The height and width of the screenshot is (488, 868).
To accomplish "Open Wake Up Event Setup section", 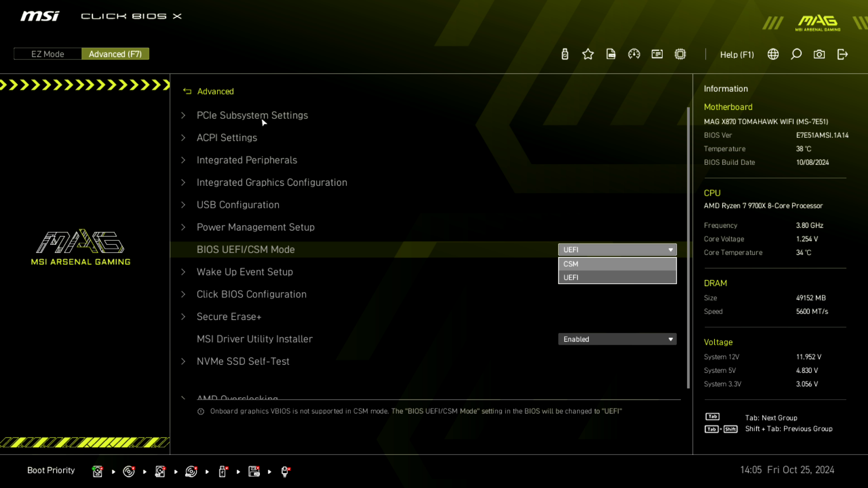I will [x=245, y=272].
